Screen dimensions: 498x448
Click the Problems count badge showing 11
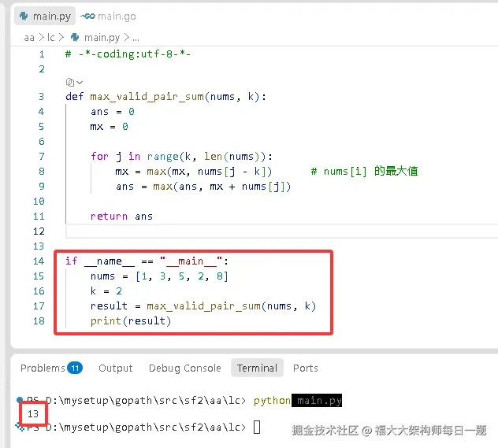click(x=75, y=368)
